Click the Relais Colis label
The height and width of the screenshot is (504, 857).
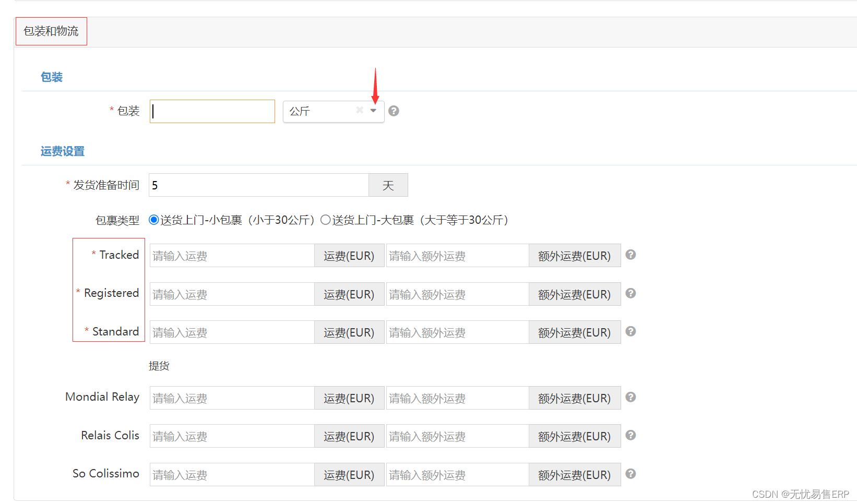point(110,435)
